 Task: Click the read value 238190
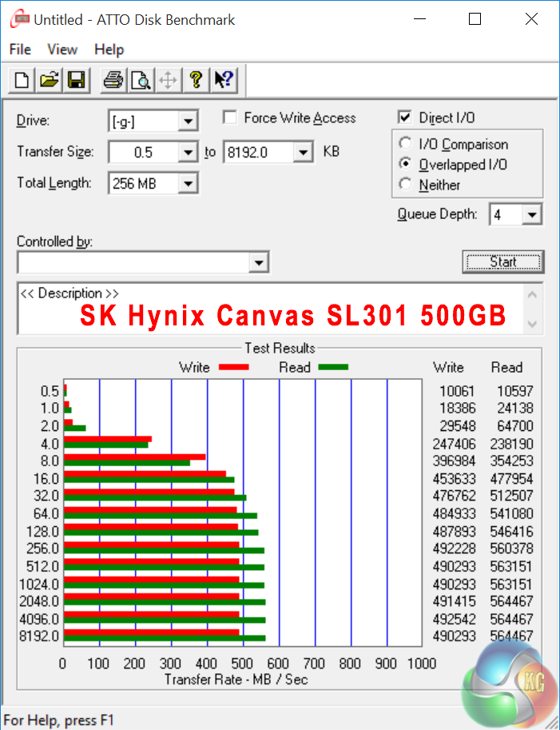(511, 444)
